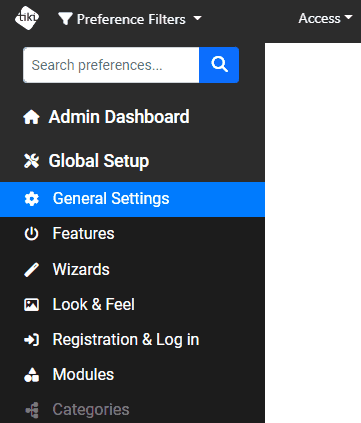The image size is (361, 423).
Task: Click the General Settings gear icon
Action: coord(32,199)
